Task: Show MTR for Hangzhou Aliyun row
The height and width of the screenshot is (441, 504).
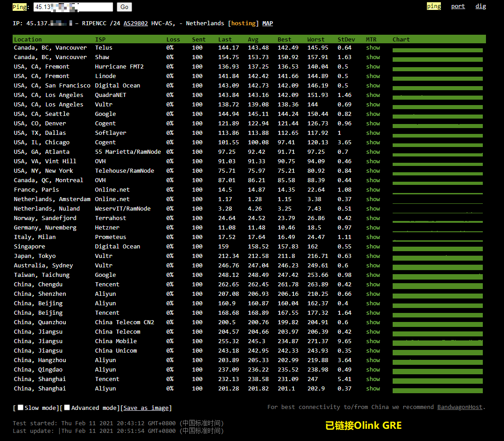Action: [x=373, y=360]
